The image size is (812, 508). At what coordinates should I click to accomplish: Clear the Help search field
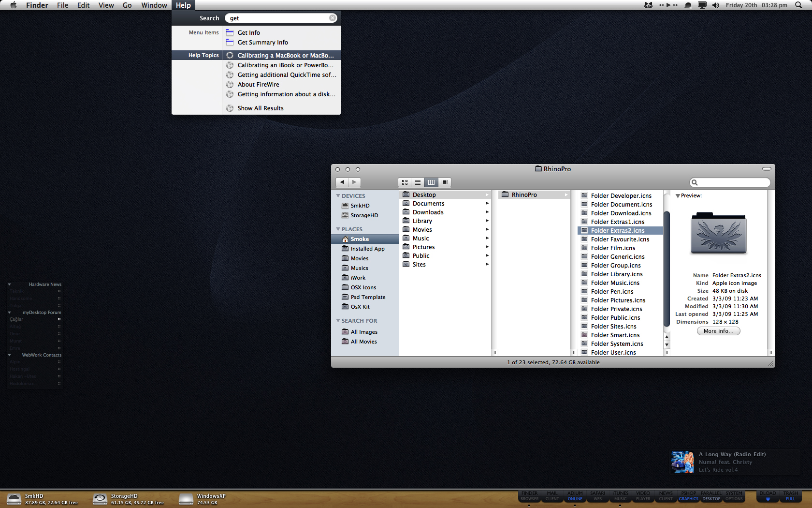(333, 18)
